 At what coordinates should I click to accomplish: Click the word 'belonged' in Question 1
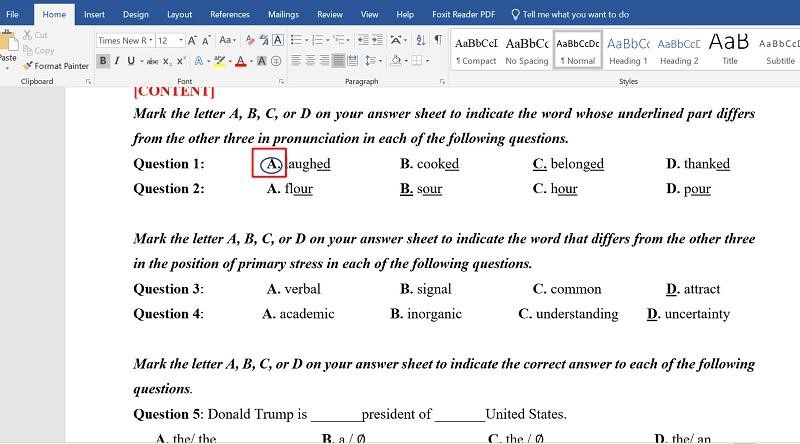tap(577, 164)
